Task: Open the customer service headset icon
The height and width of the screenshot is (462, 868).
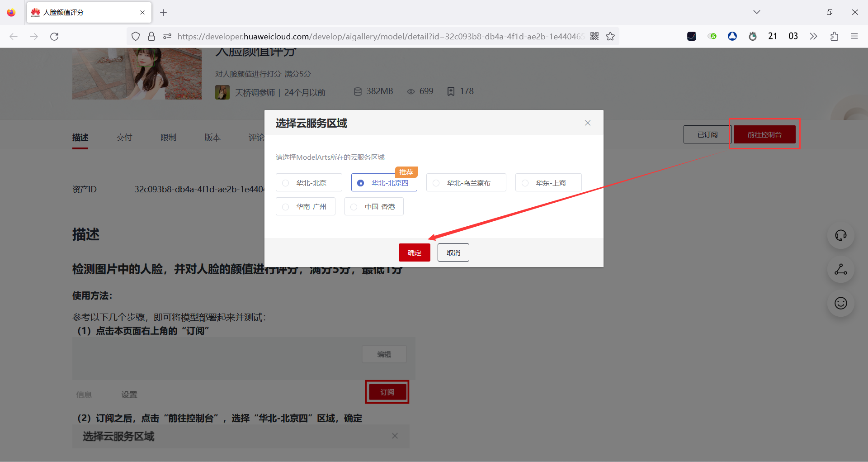Action: pos(840,235)
